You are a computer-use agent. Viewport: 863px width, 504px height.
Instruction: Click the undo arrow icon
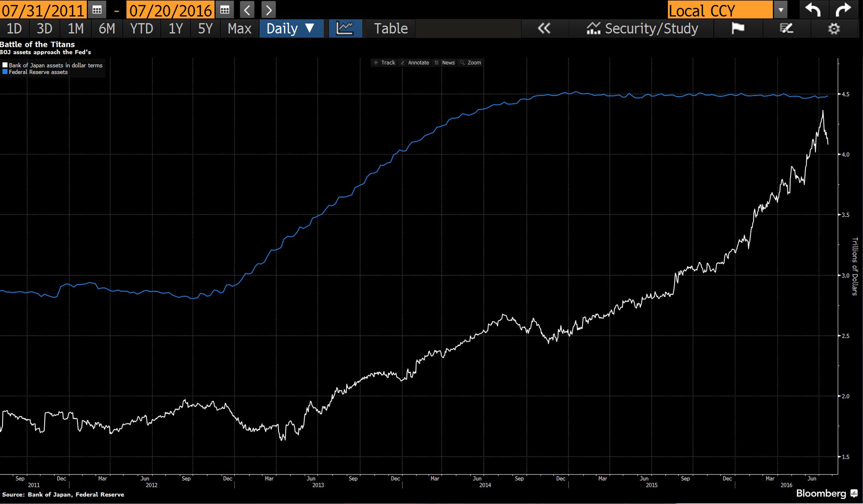[x=813, y=9]
